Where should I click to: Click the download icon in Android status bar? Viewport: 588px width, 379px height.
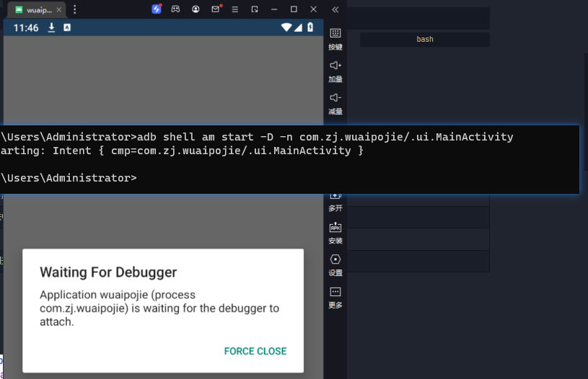[51, 27]
